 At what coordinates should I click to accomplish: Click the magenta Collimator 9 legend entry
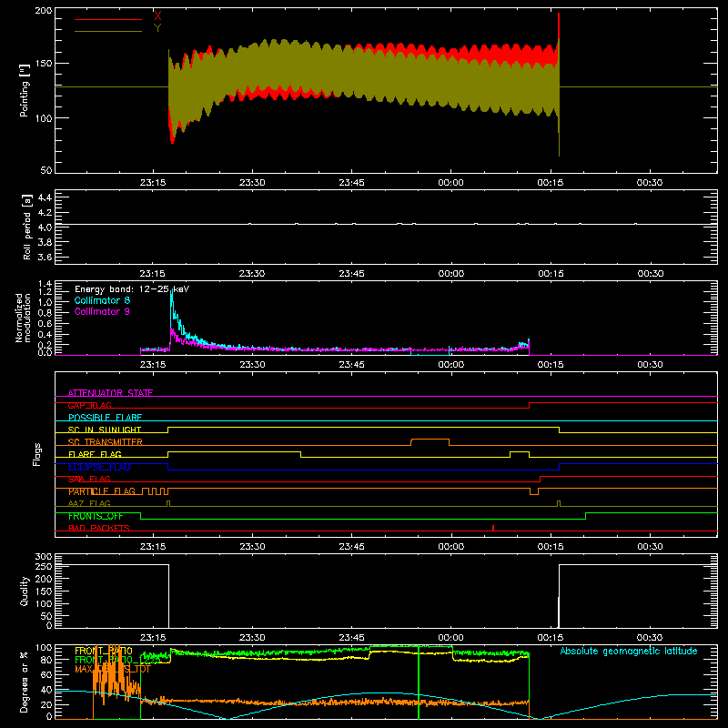[102, 311]
